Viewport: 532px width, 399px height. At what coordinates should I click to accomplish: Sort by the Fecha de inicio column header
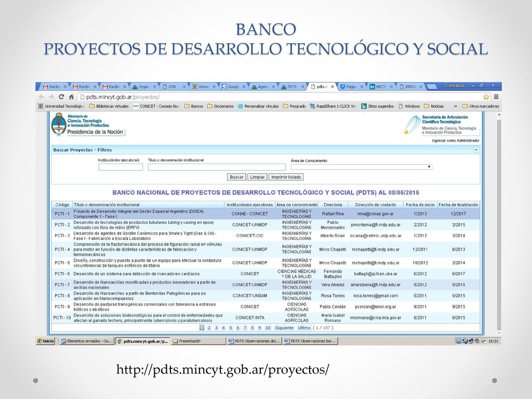coord(420,205)
